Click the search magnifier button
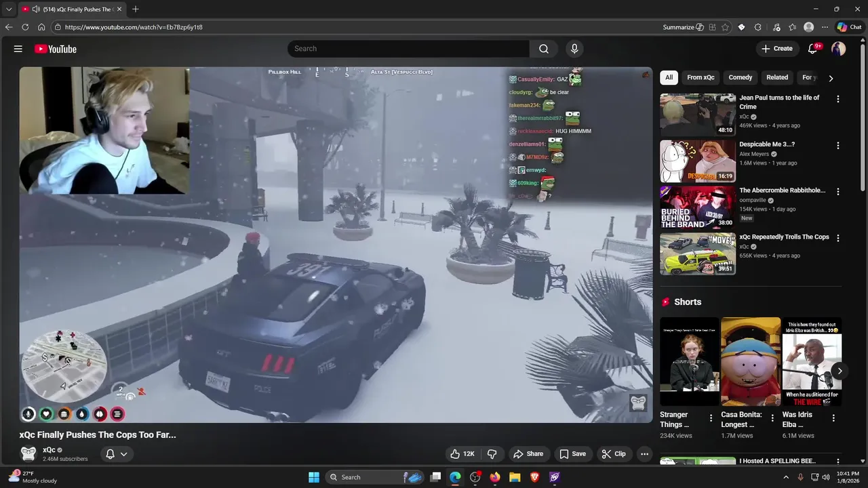The width and height of the screenshot is (868, 488). click(x=544, y=49)
